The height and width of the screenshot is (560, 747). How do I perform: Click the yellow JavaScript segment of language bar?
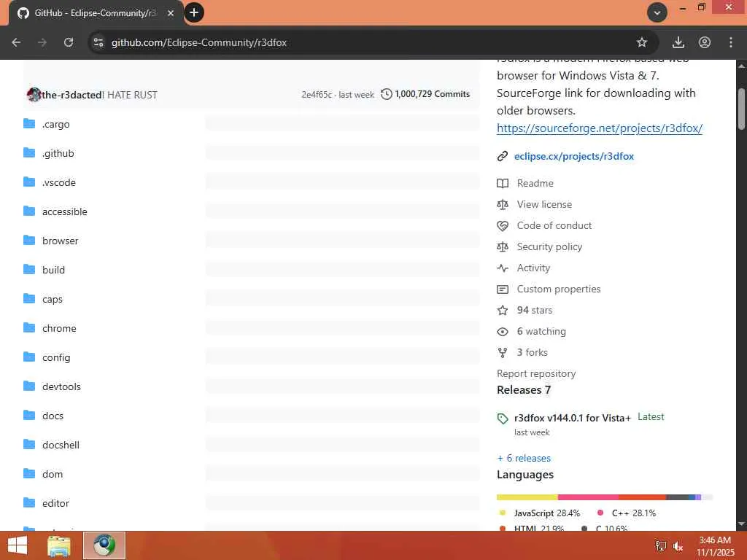tap(527, 497)
